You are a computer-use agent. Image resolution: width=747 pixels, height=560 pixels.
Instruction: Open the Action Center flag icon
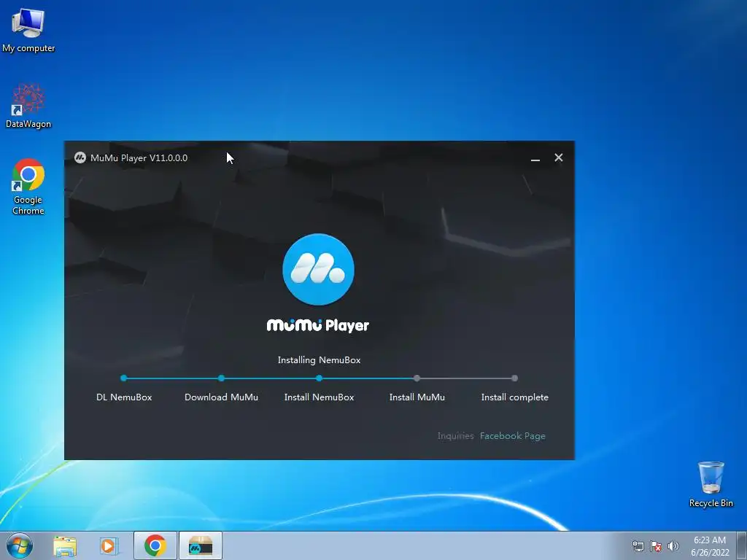pyautogui.click(x=656, y=546)
